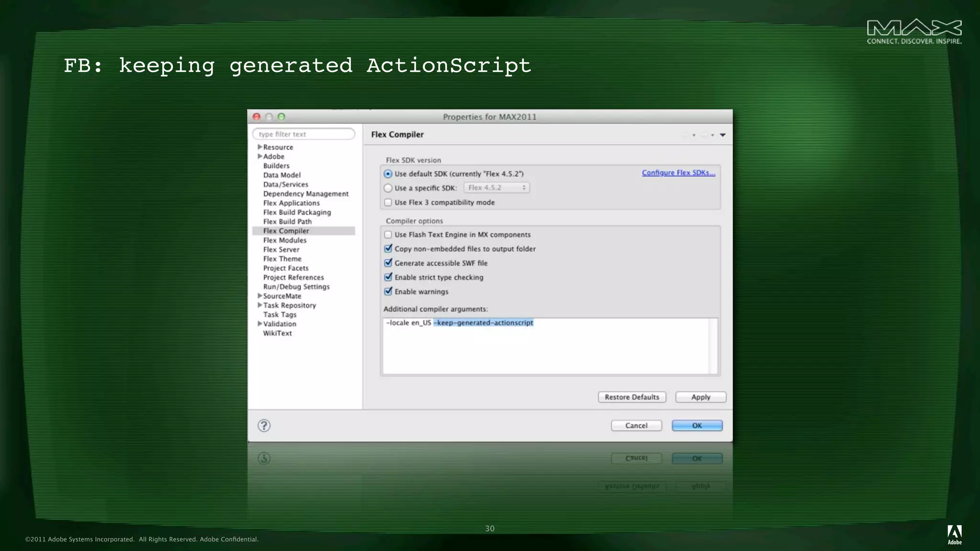The width and height of the screenshot is (980, 551).
Task: Click inside Additional compiler arguments box
Action: [x=549, y=346]
